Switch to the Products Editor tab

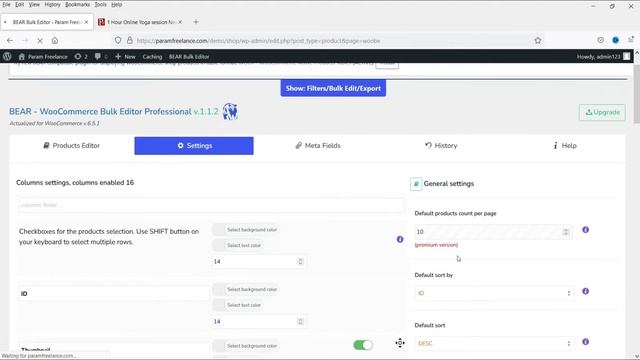pos(71,146)
